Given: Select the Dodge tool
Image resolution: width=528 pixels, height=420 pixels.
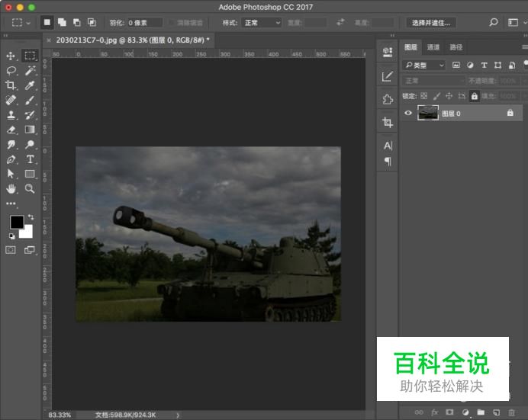Looking at the screenshot, I should tap(30, 145).
